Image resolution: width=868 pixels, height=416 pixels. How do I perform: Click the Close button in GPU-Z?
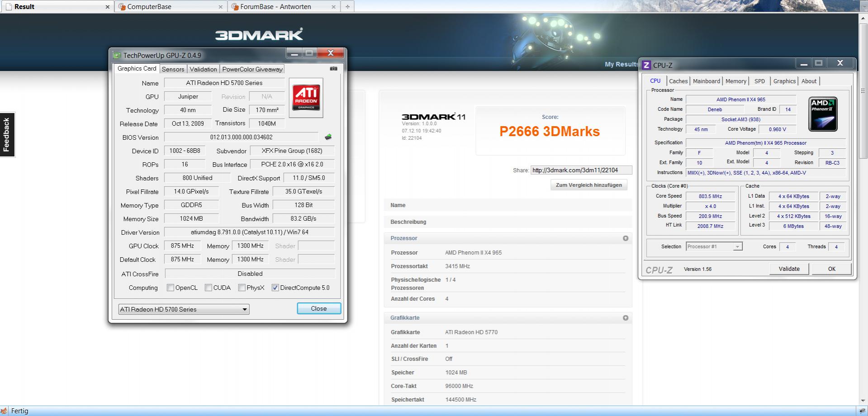click(x=318, y=308)
